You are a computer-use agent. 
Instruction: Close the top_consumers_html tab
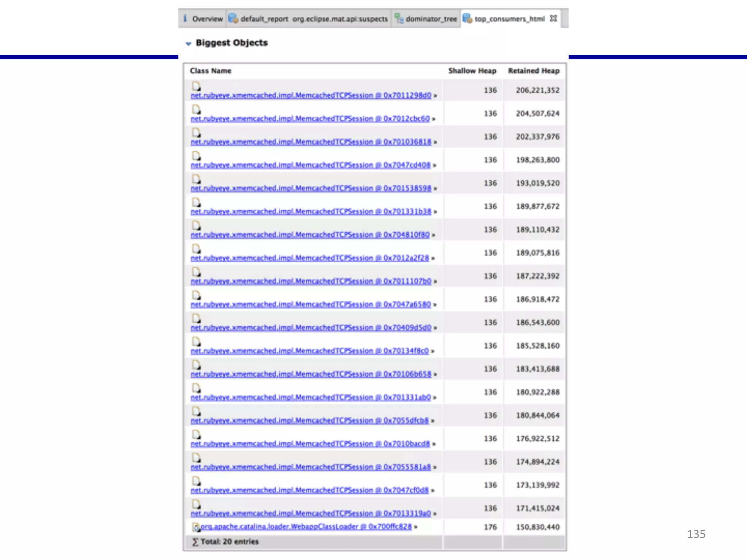553,18
